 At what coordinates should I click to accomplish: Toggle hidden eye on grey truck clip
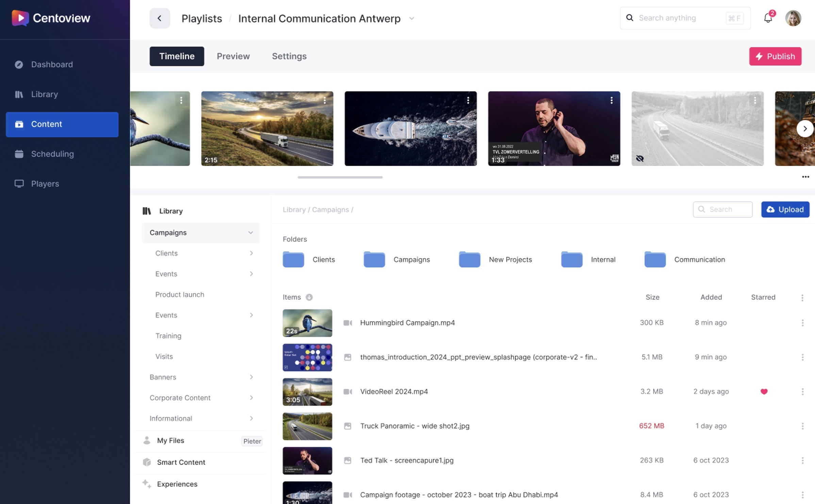(x=640, y=158)
